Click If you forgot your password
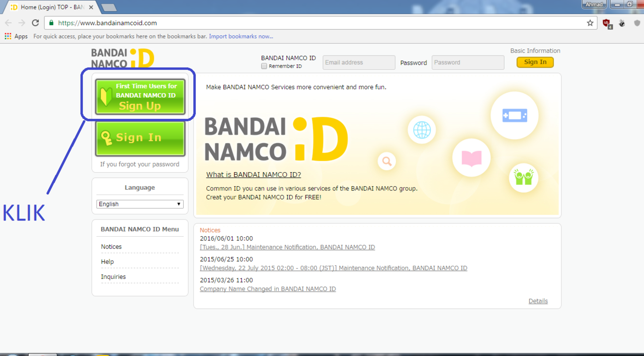 [x=139, y=164]
